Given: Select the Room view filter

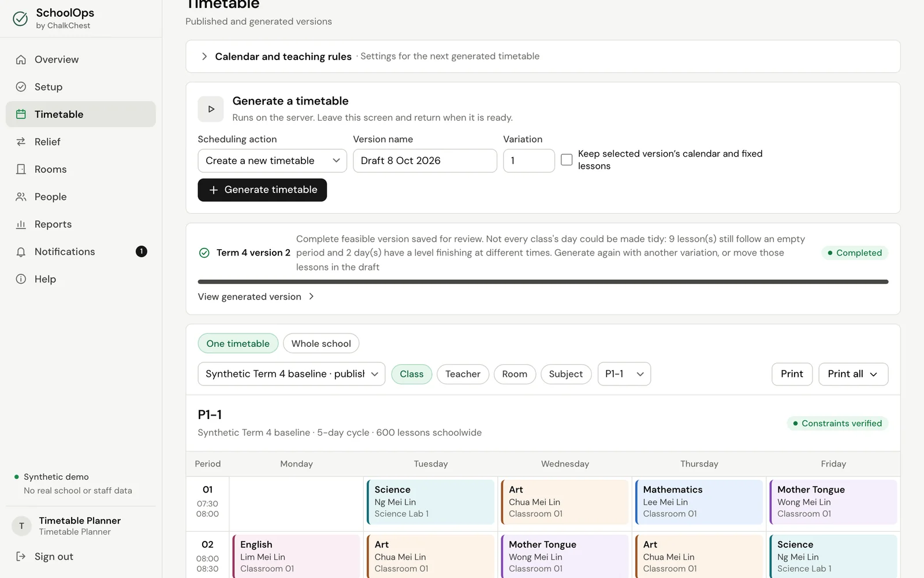Looking at the screenshot, I should 515,374.
